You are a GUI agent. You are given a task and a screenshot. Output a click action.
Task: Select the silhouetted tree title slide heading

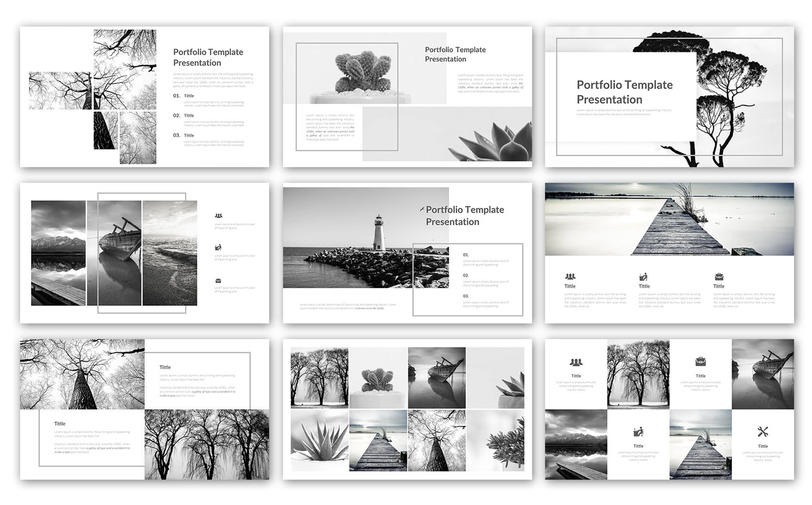pos(624,92)
